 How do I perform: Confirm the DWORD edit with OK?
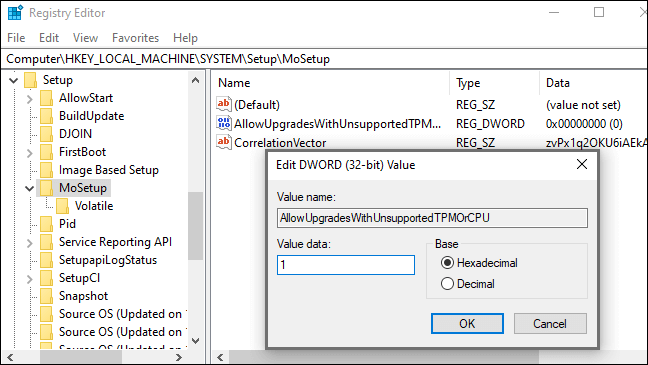(x=467, y=323)
